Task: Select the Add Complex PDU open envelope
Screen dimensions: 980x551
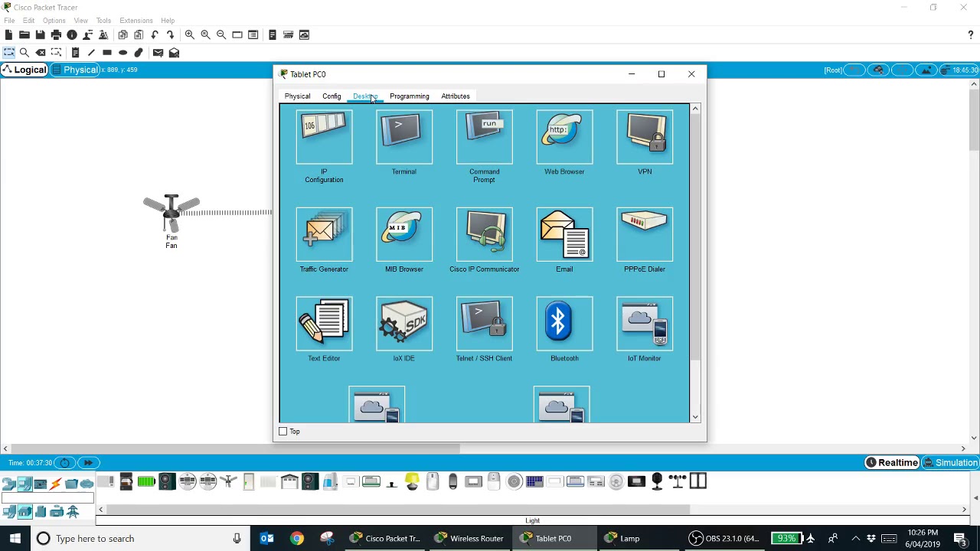Action: 174,53
